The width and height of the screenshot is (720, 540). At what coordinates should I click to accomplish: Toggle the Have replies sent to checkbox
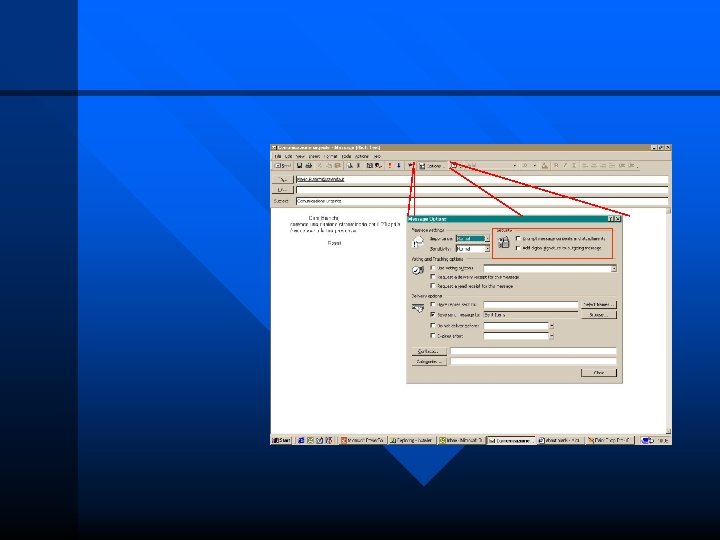433,304
